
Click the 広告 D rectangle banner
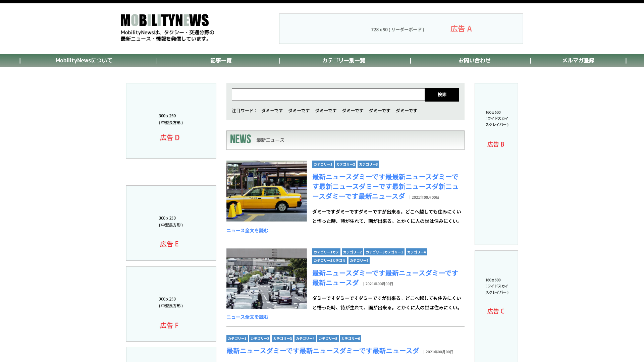[x=171, y=121]
